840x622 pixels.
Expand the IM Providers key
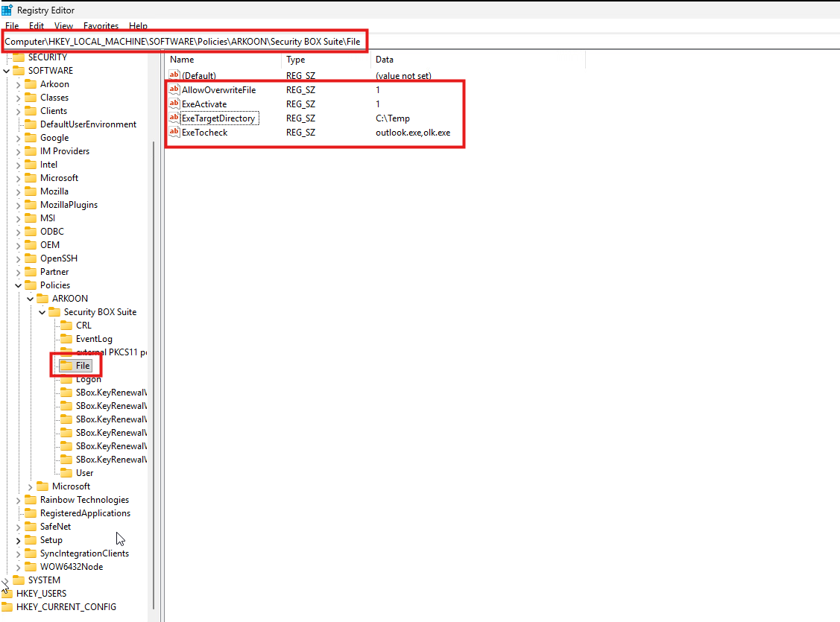tap(18, 151)
